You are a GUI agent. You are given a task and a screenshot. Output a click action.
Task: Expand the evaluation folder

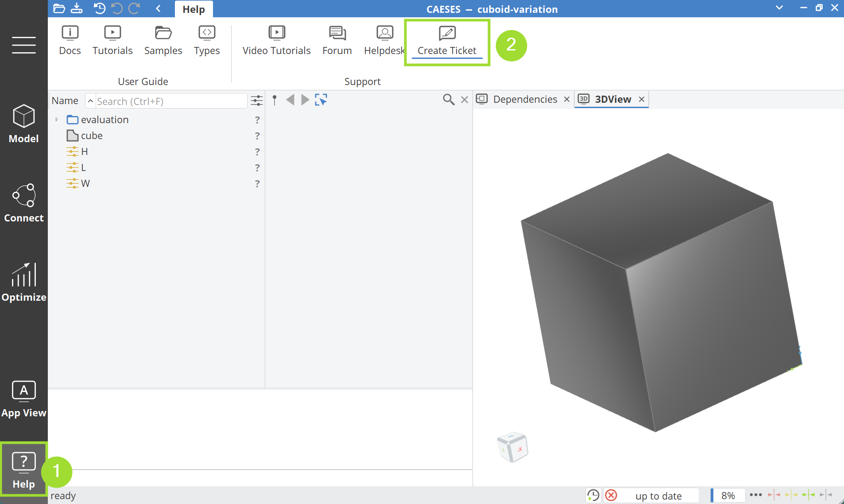click(x=57, y=120)
